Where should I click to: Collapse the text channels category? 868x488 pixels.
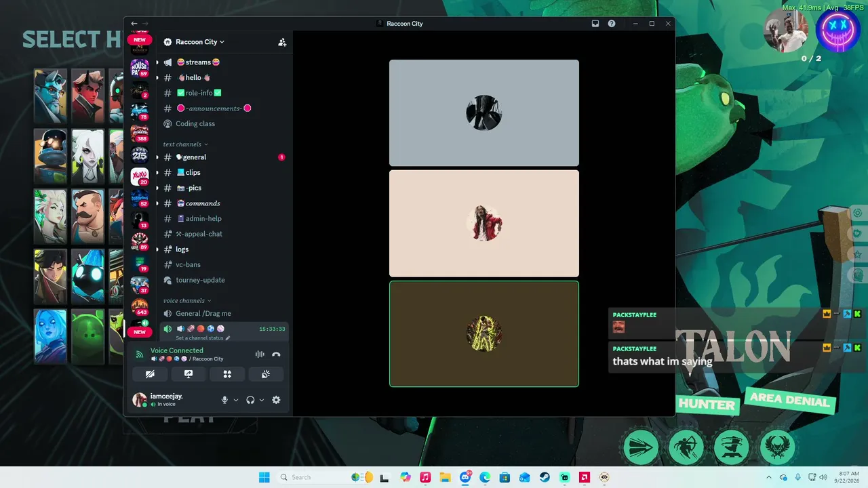[x=185, y=144]
